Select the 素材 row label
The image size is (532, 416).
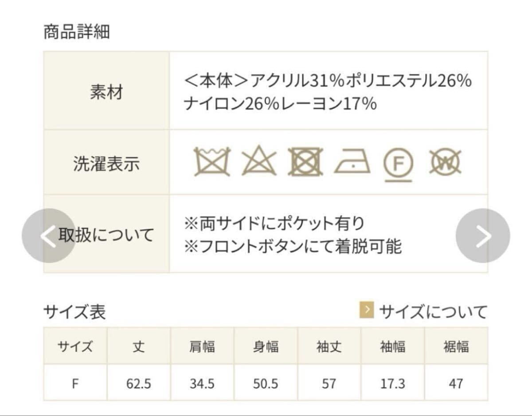pyautogui.click(x=106, y=92)
